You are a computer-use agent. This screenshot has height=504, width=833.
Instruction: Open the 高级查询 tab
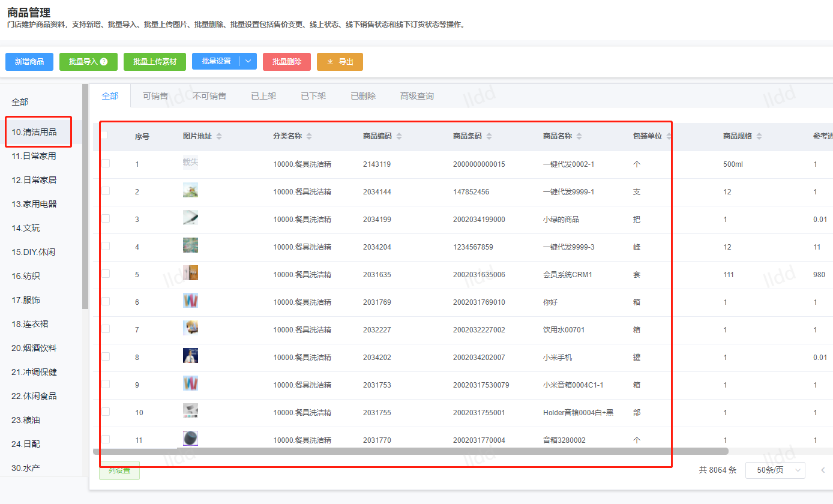pos(416,96)
